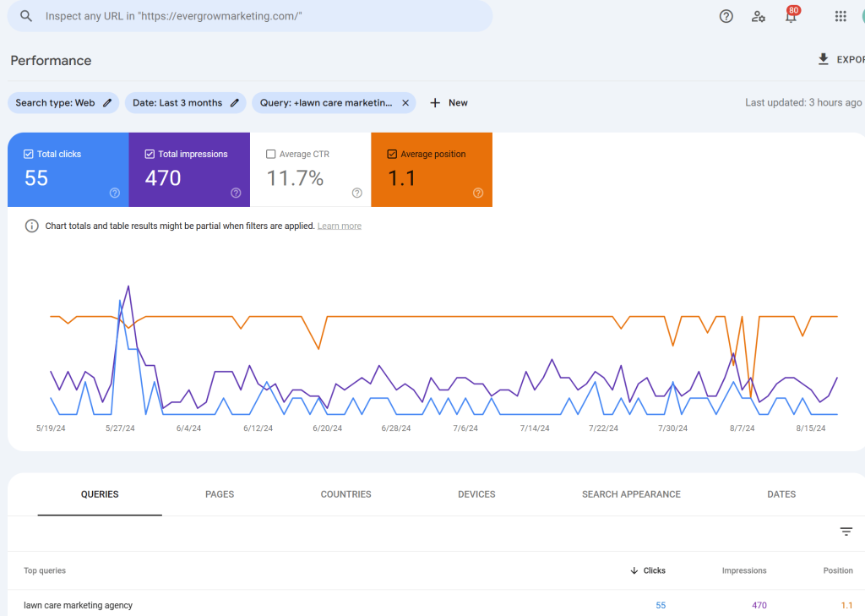Open the Search type: Web filter
The height and width of the screenshot is (616, 865).
coord(55,102)
